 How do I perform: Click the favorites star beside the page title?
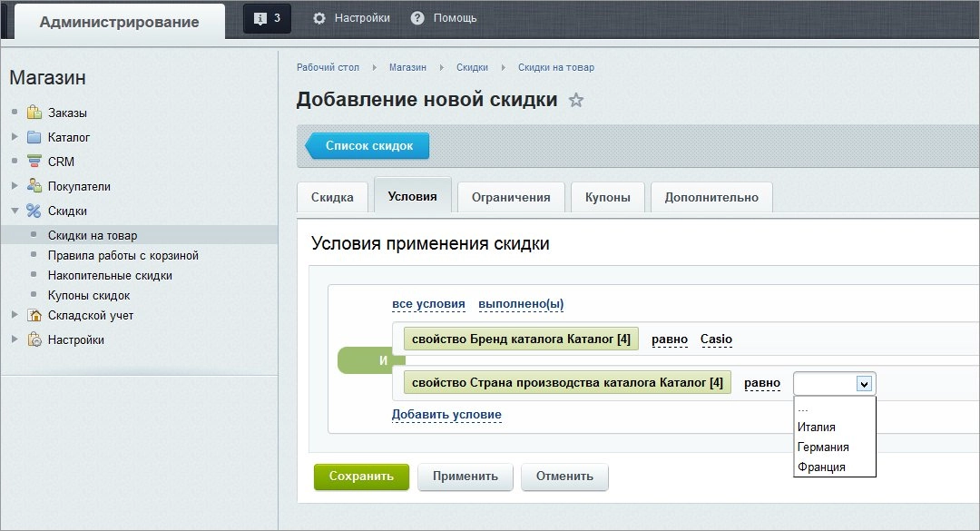[x=576, y=100]
